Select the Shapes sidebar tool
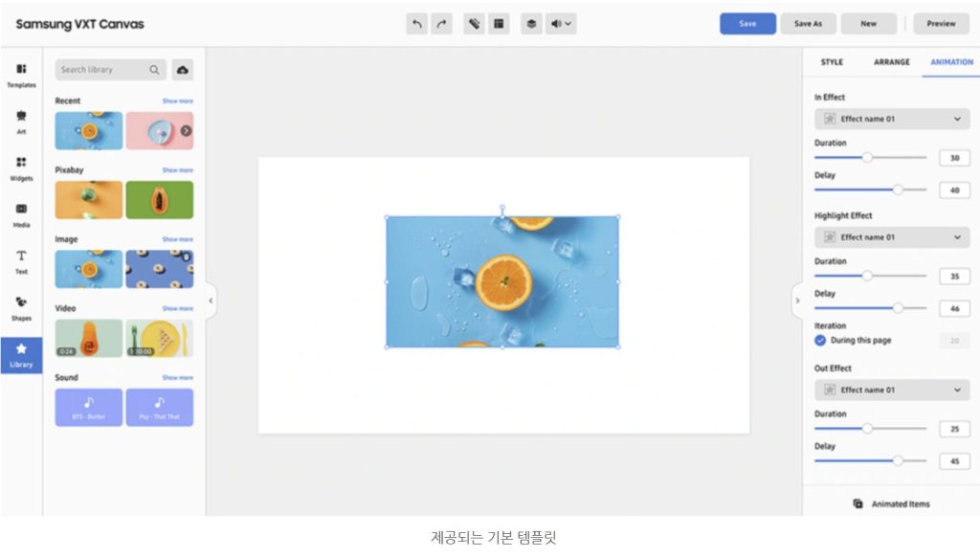This screenshot has width=980, height=558. [21, 307]
